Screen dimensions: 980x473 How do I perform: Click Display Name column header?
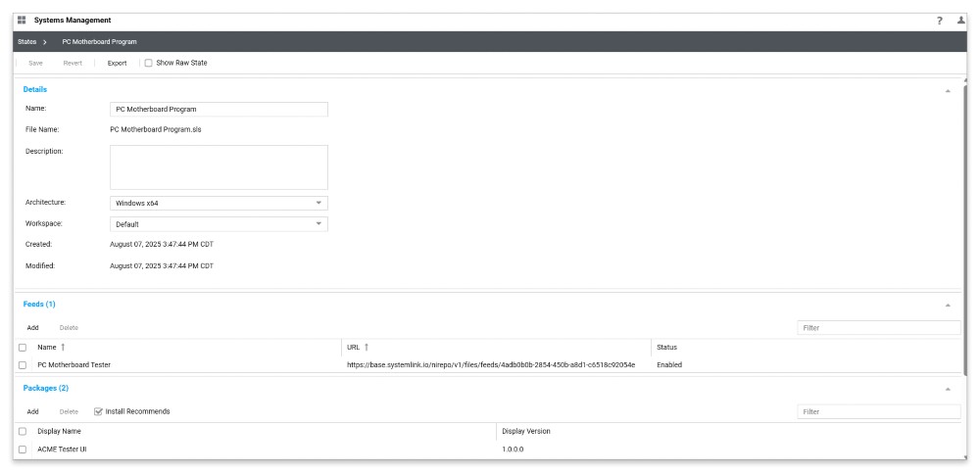pyautogui.click(x=59, y=431)
